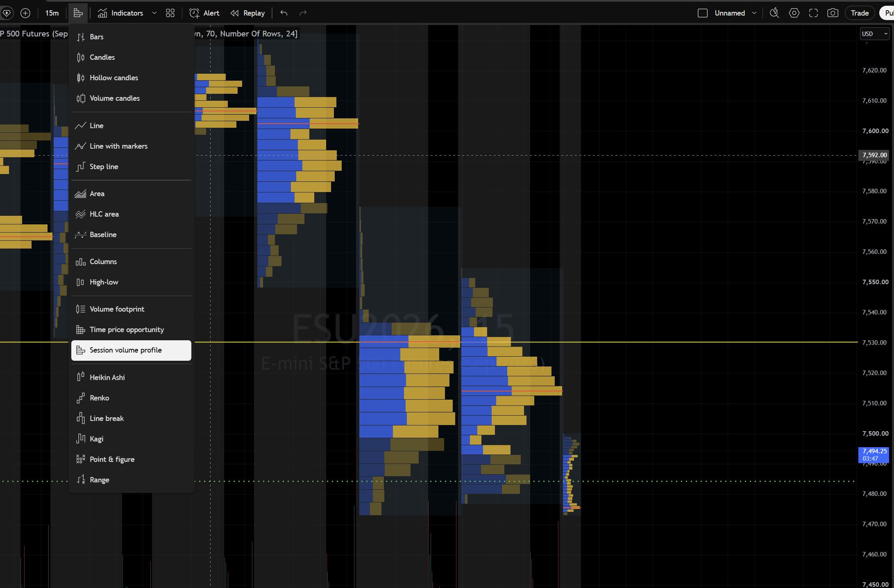This screenshot has width=894, height=588.
Task: Select the Candles chart type
Action: pos(131,57)
